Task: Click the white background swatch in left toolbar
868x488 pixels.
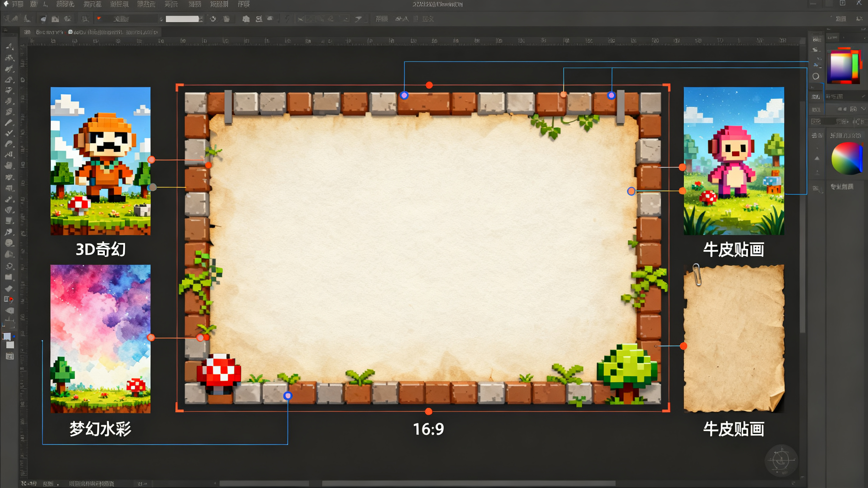Action: pos(10,345)
